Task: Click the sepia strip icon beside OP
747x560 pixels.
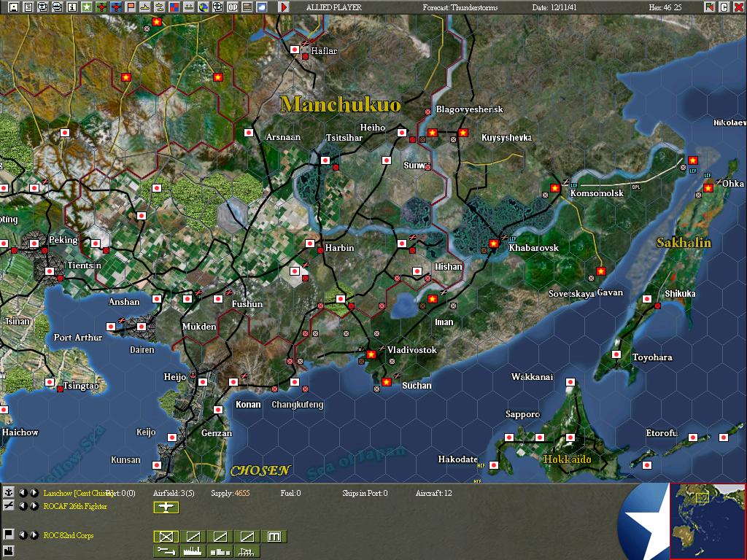Action: click(x=247, y=7)
